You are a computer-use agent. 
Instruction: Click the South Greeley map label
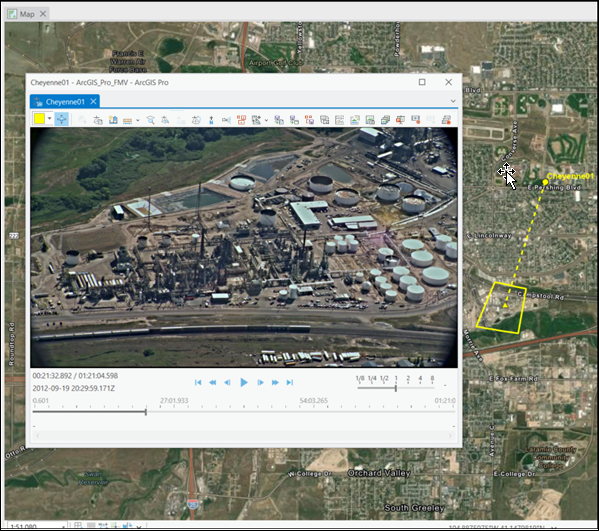(x=414, y=508)
